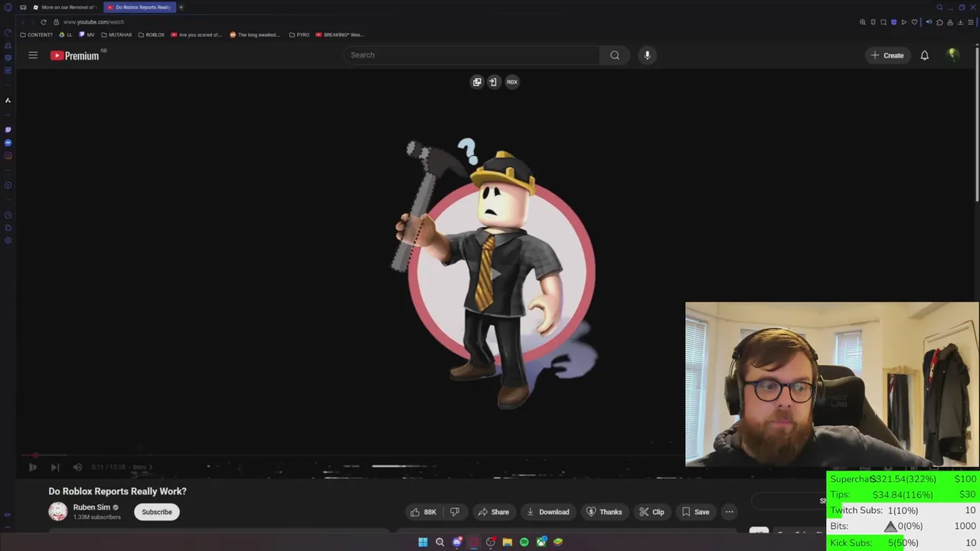Open Windows Start menu
Screen dimensions: 980x551
pyautogui.click(x=423, y=542)
